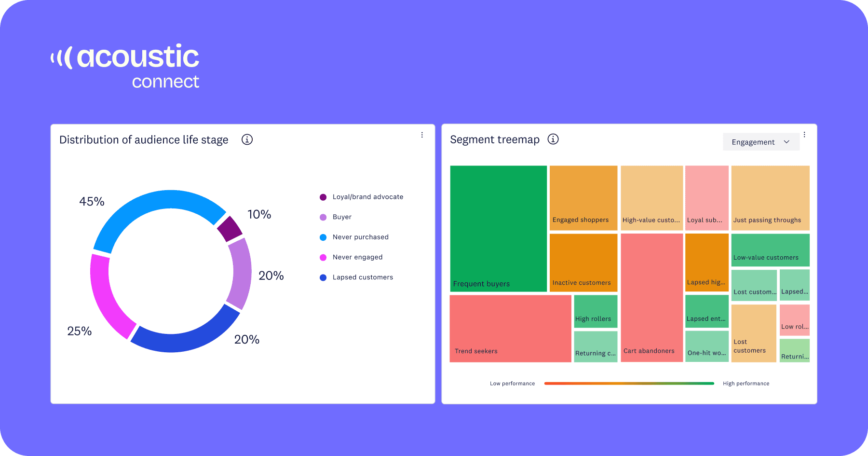Open the Engagement metric dropdown
The height and width of the screenshot is (456, 868).
click(x=761, y=141)
